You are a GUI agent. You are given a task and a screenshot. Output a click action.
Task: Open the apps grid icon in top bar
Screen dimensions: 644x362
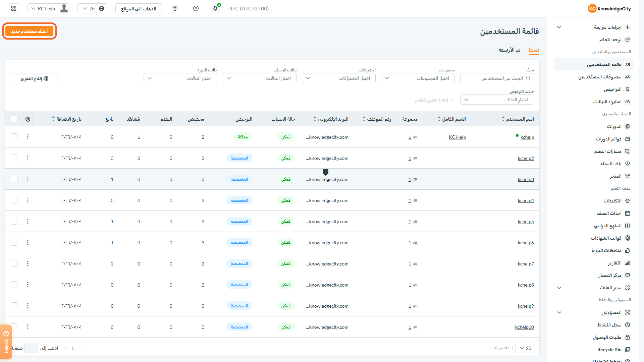tap(14, 8)
